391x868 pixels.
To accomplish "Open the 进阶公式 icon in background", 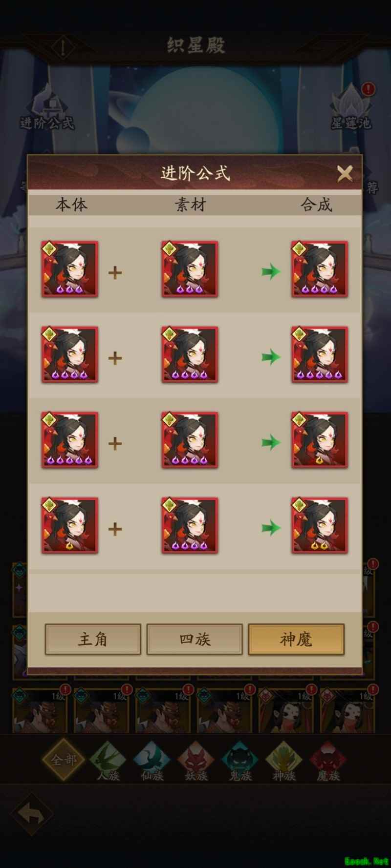I will coord(47,107).
